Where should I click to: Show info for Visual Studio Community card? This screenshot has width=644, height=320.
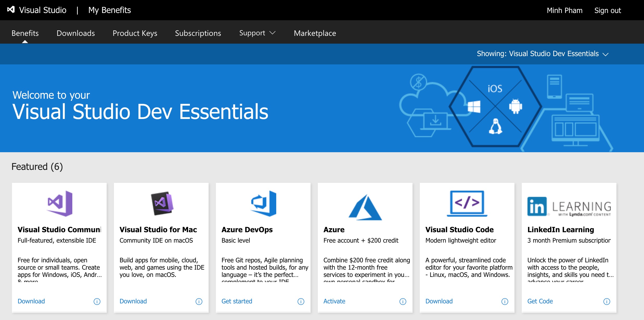(97, 301)
